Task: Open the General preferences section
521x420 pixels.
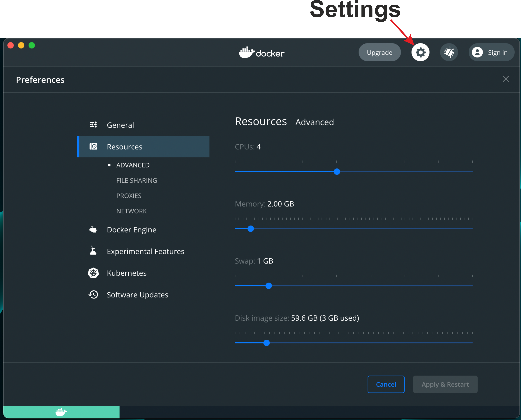Action: (x=143, y=125)
